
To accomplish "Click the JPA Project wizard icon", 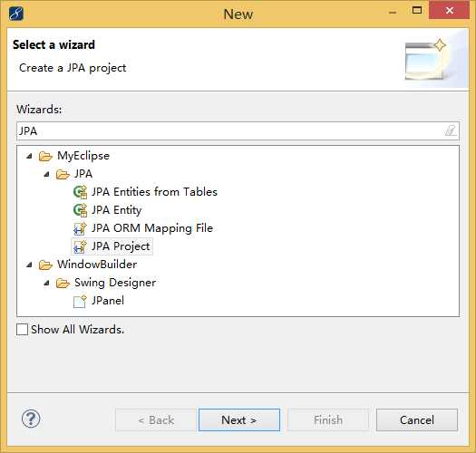I will tap(81, 246).
